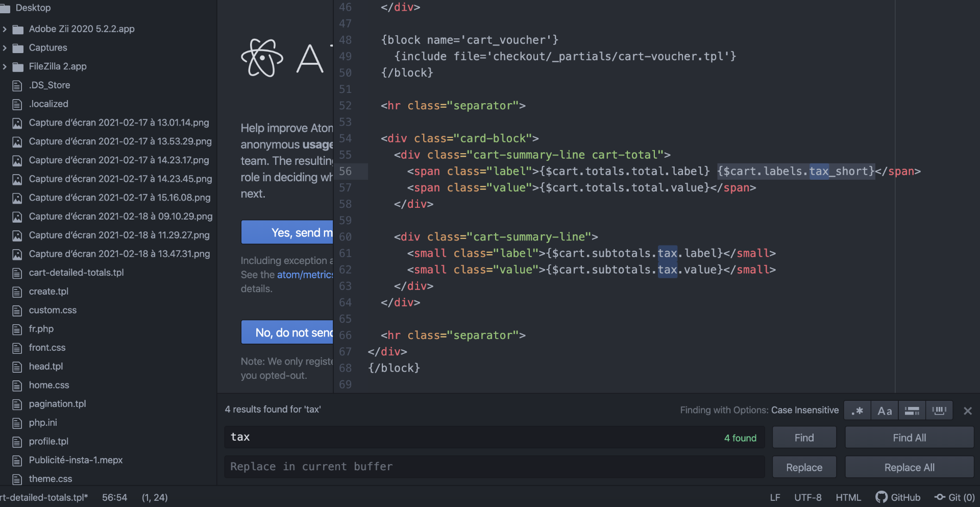Image resolution: width=980 pixels, height=507 pixels.
Task: Click the image icon of Capture 14.23.45.png
Action: point(17,179)
